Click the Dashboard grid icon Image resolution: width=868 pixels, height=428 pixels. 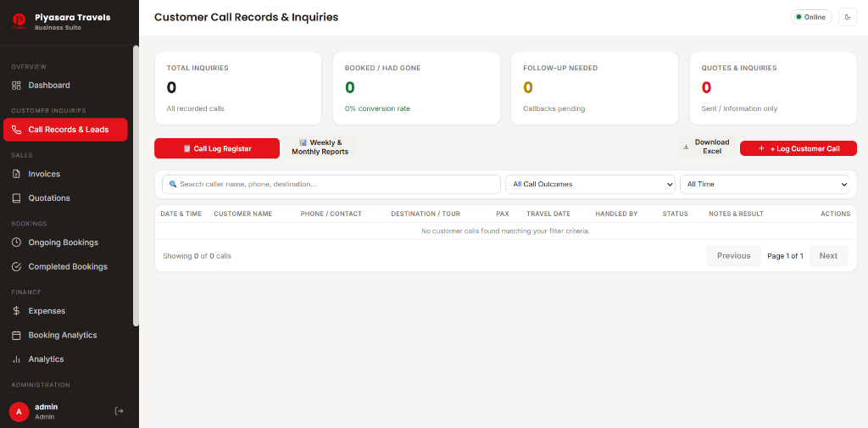pos(17,86)
